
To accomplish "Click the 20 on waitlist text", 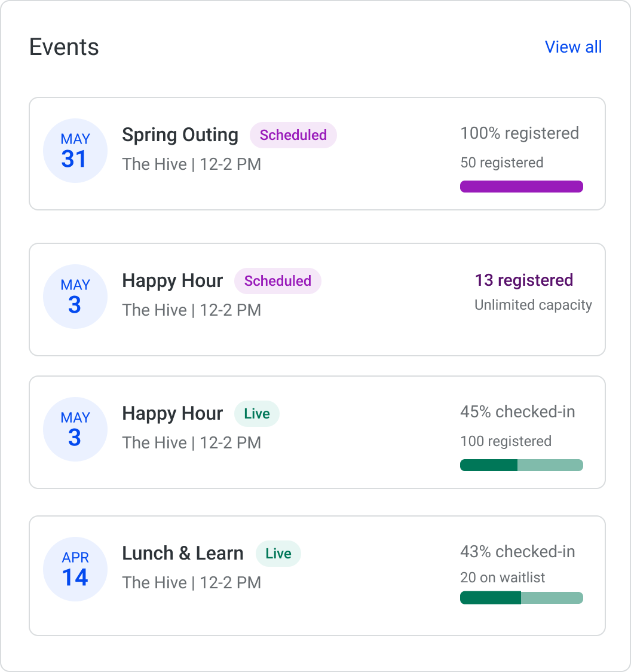I will point(503,578).
